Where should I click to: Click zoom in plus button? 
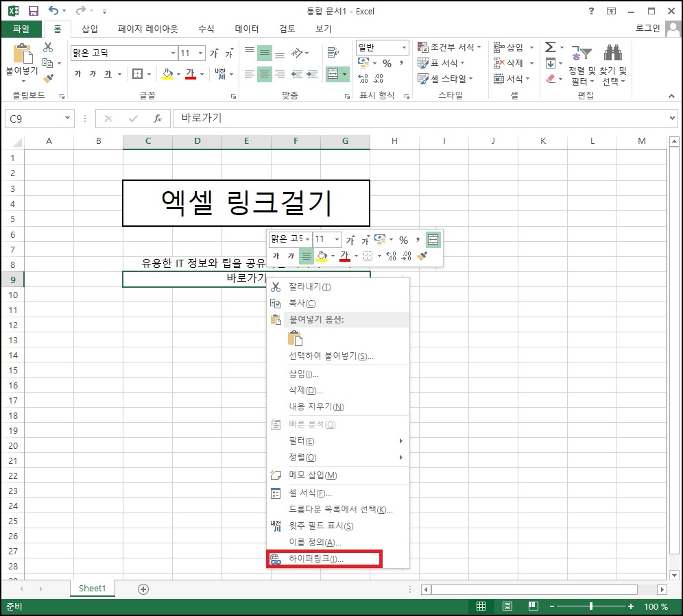pyautogui.click(x=630, y=606)
